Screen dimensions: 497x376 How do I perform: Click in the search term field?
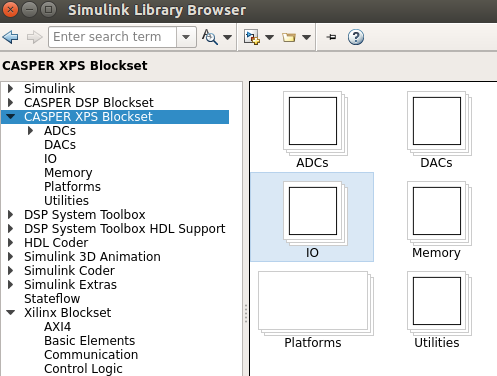point(112,37)
